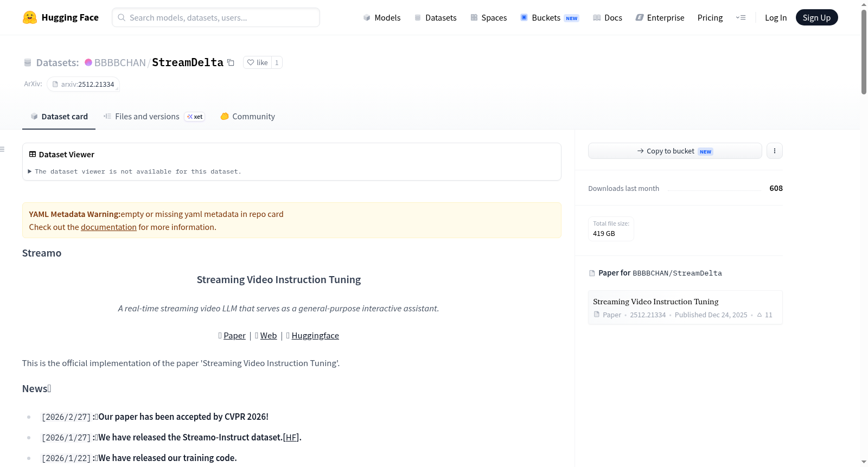Click the Log In link
Image resolution: width=868 pixels, height=467 pixels.
pos(776,17)
